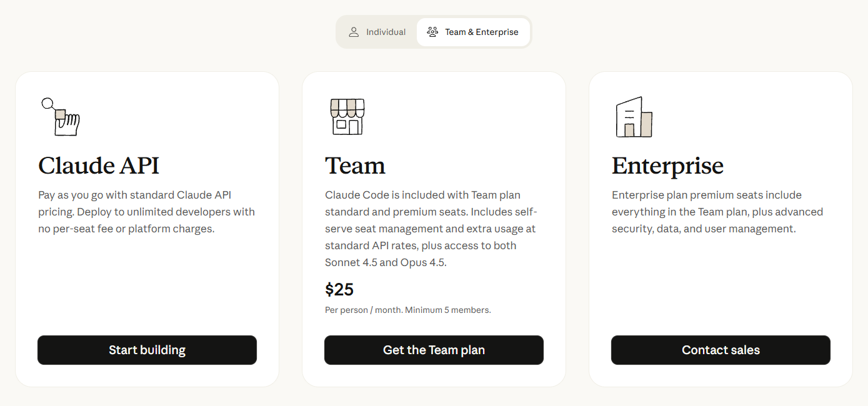Click empty space inside the Claude API card
868x406 pixels.
[147, 287]
